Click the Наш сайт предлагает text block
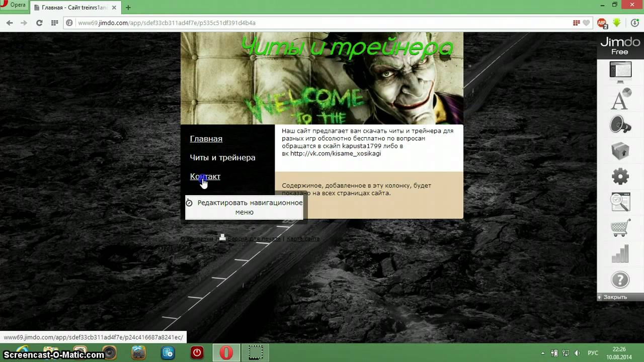 click(x=368, y=142)
